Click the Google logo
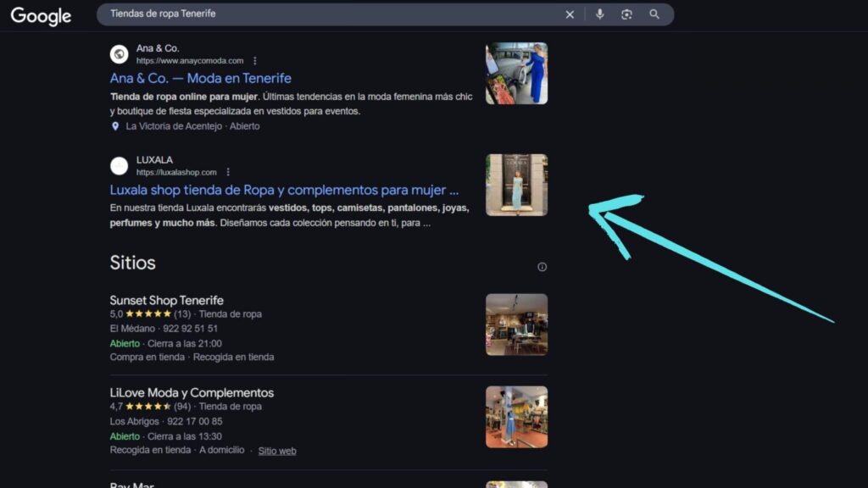 (x=41, y=16)
